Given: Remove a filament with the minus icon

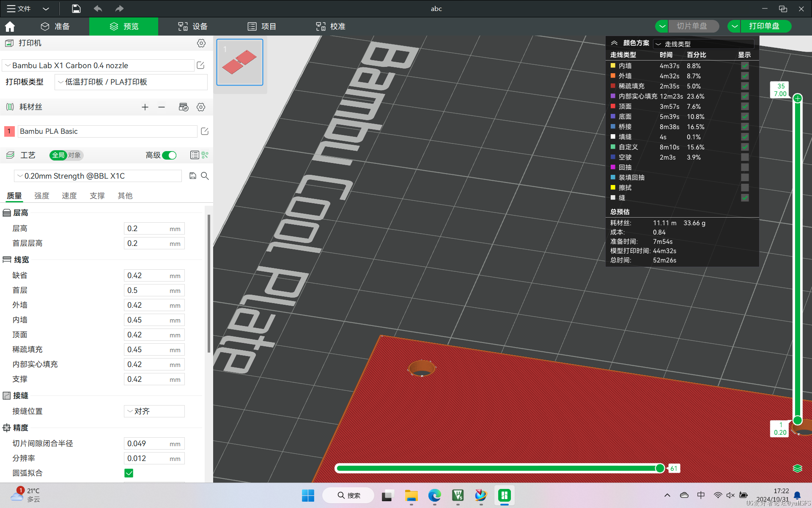Looking at the screenshot, I should point(162,107).
